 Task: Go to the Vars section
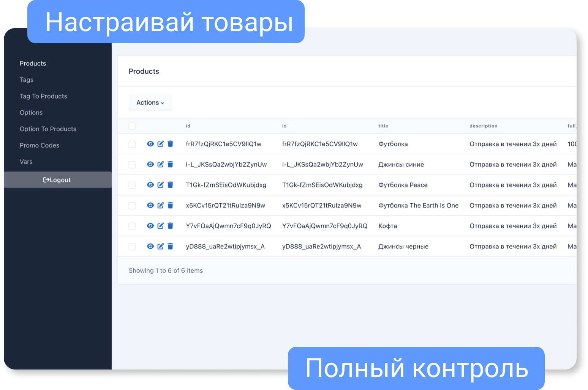(x=26, y=161)
